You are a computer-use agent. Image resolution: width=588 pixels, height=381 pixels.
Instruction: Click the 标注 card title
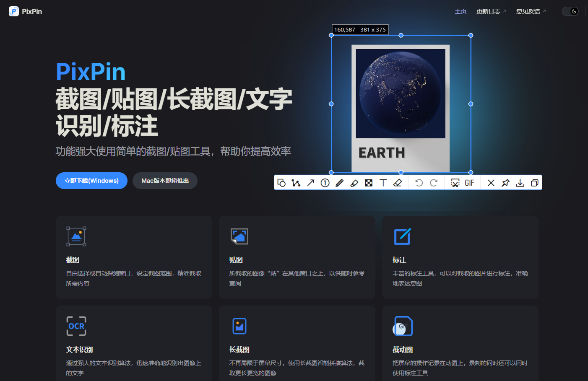[x=399, y=260]
